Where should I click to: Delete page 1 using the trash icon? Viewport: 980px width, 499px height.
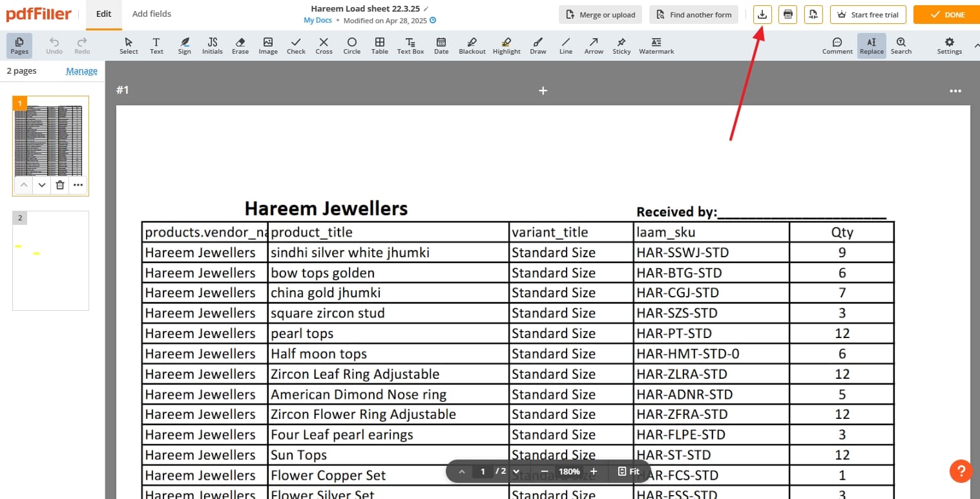[x=60, y=185]
